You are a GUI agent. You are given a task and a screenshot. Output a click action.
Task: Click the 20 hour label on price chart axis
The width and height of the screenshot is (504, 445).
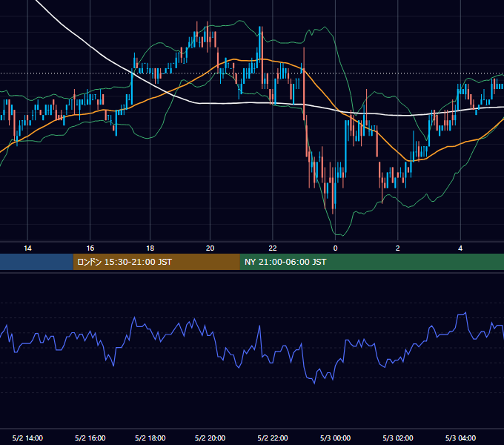(210, 248)
